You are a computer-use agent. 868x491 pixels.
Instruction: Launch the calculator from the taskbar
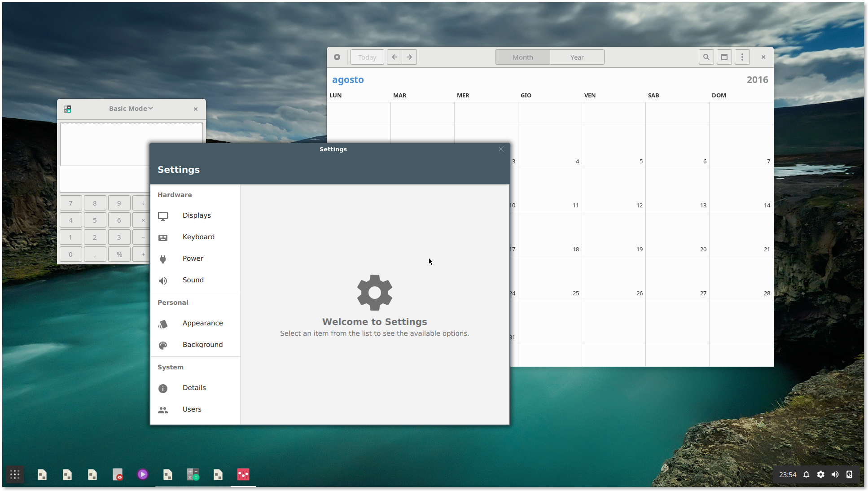coord(193,474)
